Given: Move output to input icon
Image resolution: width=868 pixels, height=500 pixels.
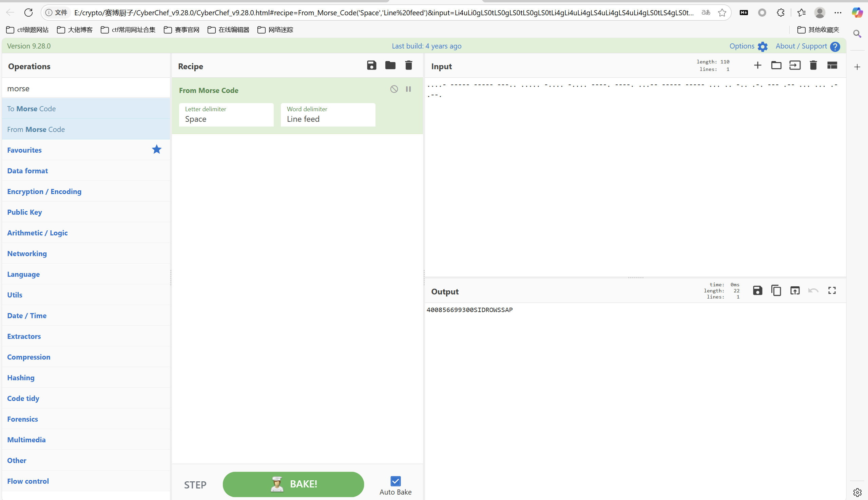Looking at the screenshot, I should (795, 290).
